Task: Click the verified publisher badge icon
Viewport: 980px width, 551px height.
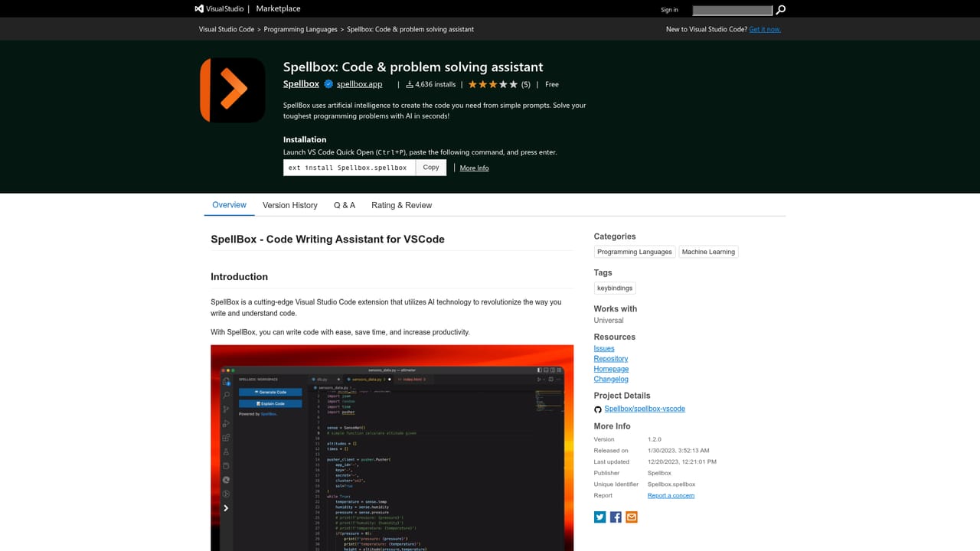Action: click(x=328, y=84)
